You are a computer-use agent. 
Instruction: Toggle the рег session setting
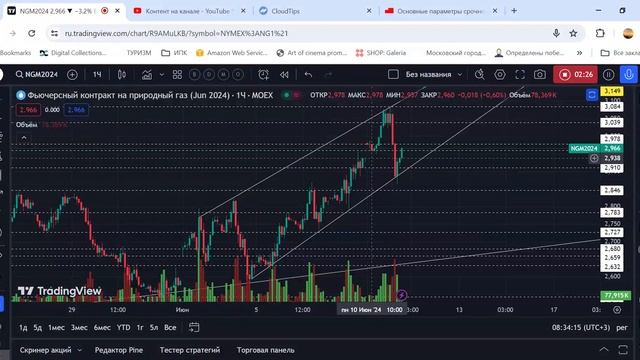(x=622, y=327)
